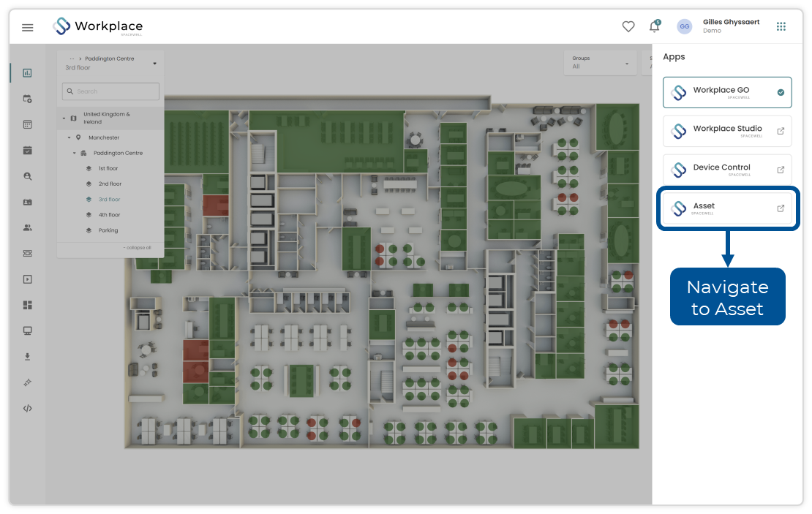Click the favorites heart icon

coord(628,26)
